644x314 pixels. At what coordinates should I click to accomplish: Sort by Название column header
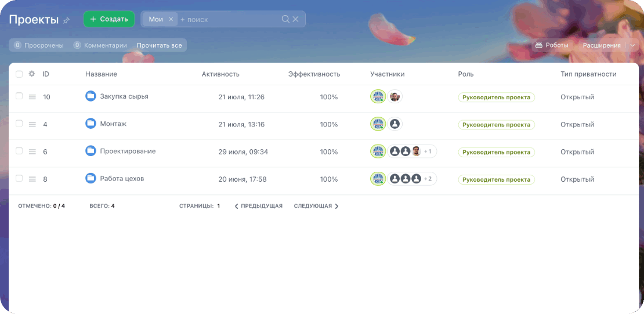tap(101, 74)
